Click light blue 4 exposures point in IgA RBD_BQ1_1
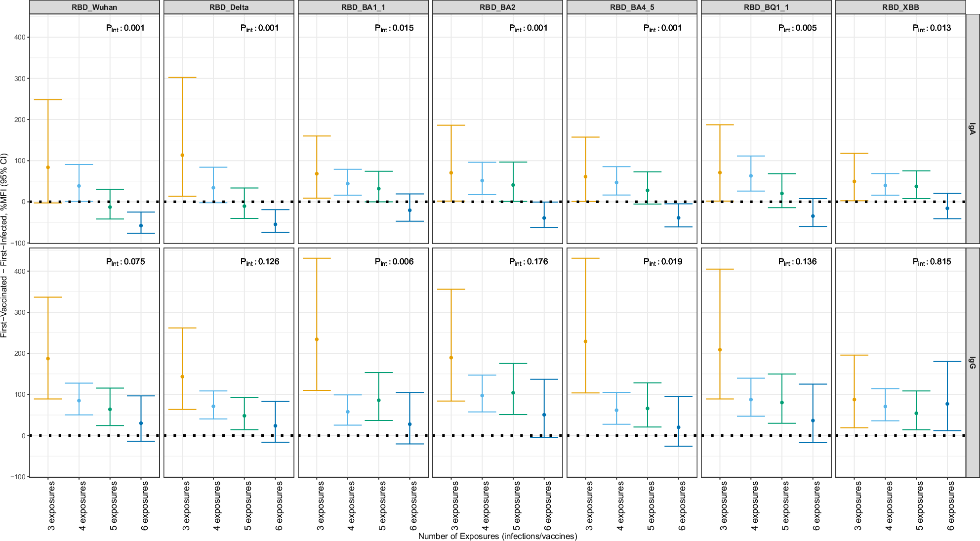This screenshot has height=541, width=980. pos(751,176)
